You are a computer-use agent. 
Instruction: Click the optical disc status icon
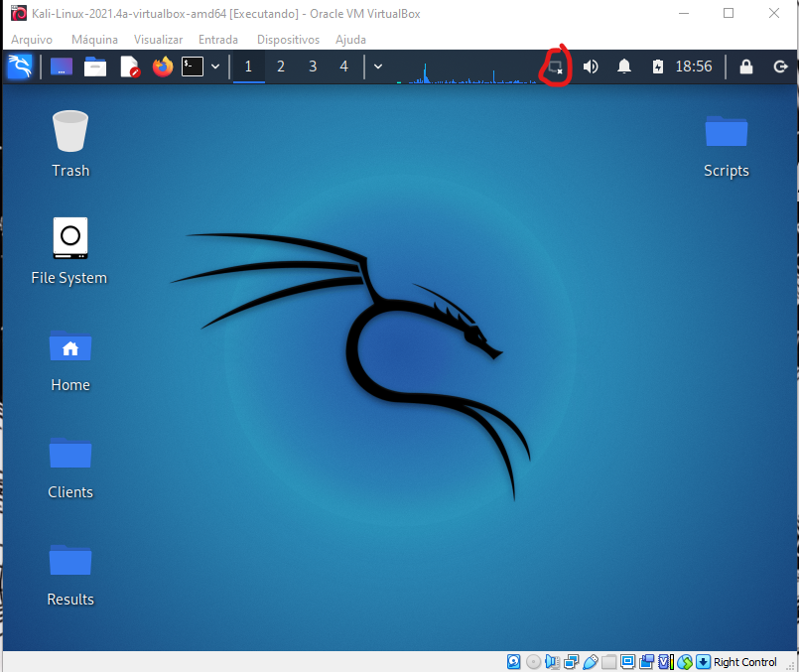click(533, 662)
